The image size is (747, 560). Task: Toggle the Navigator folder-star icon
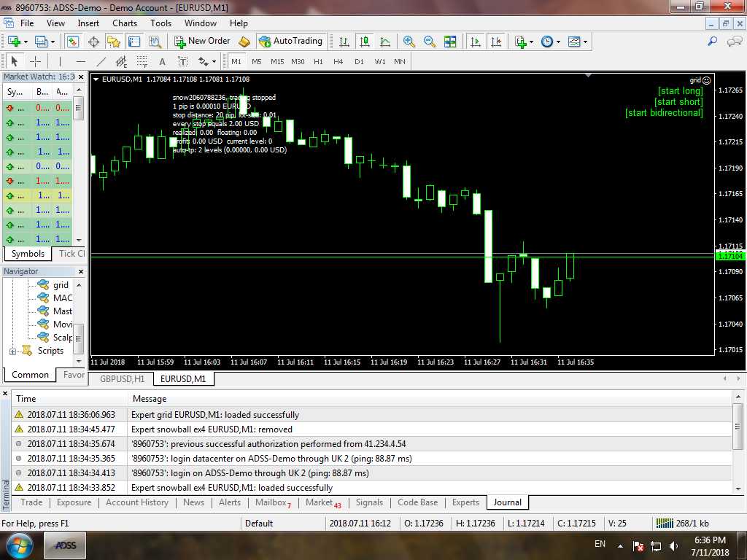coord(113,42)
